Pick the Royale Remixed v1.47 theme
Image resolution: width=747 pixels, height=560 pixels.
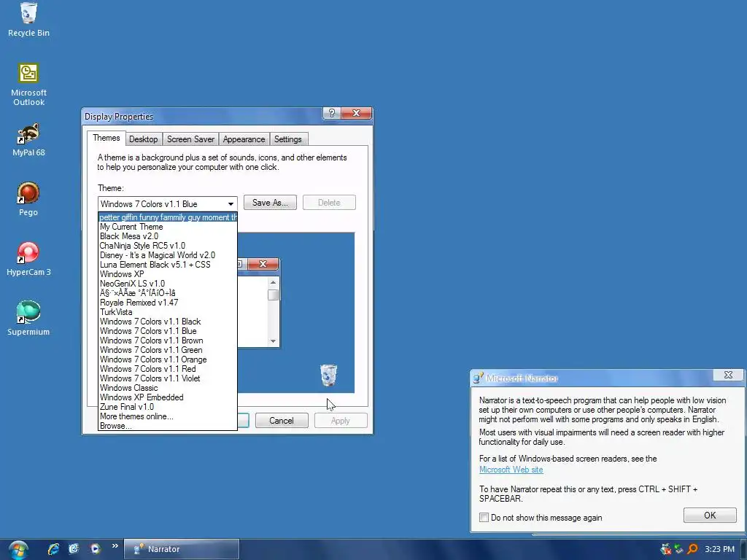pyautogui.click(x=168, y=303)
